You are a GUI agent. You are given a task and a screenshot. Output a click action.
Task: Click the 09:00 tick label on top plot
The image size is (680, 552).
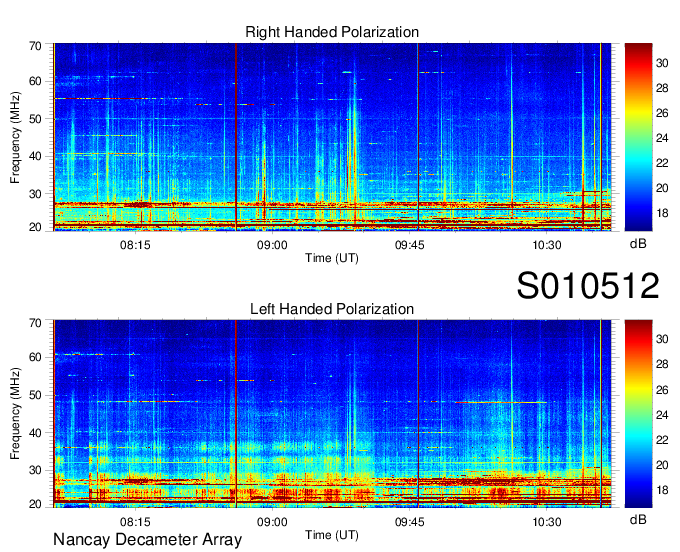272,245
